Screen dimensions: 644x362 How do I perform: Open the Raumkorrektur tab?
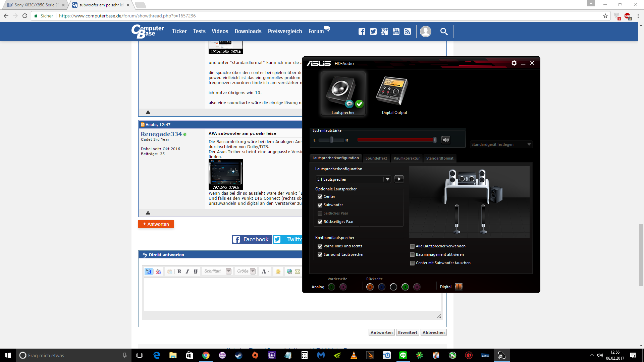click(407, 158)
